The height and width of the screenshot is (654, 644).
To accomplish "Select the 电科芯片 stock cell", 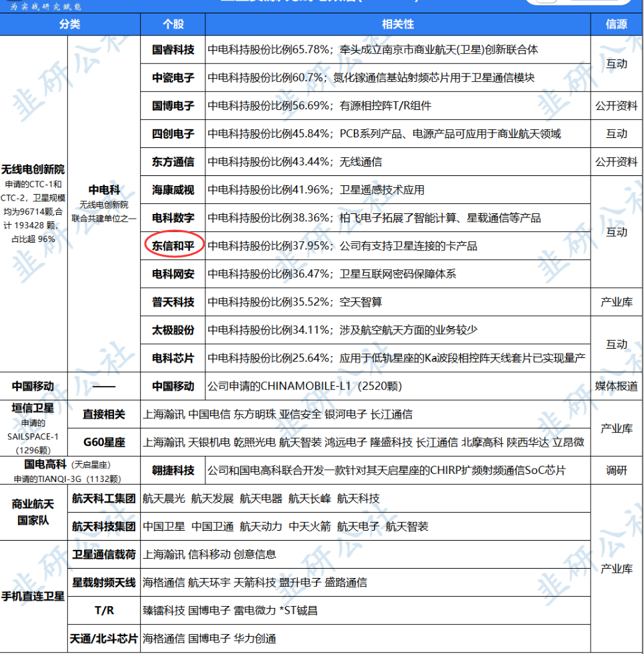I will point(173,358).
